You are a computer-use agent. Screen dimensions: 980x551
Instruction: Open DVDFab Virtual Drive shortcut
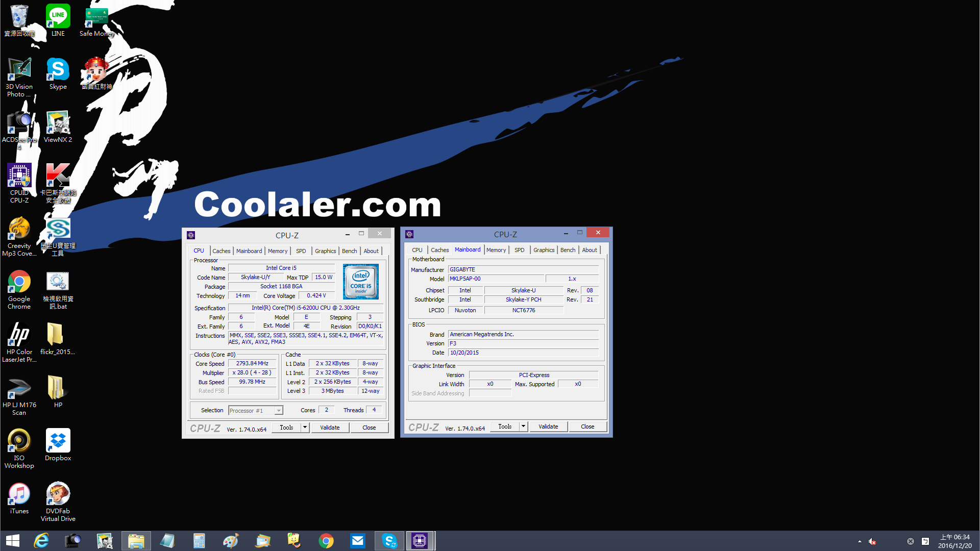(x=58, y=502)
